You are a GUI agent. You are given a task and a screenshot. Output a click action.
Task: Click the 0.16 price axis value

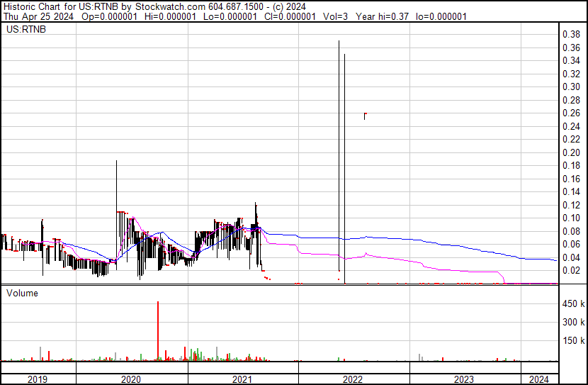571,179
